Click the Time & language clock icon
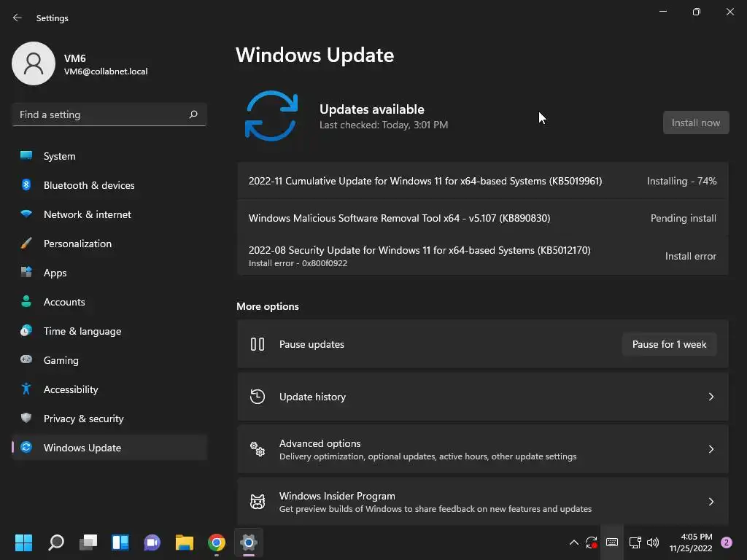Viewport: 747px width, 560px height. [x=26, y=330]
